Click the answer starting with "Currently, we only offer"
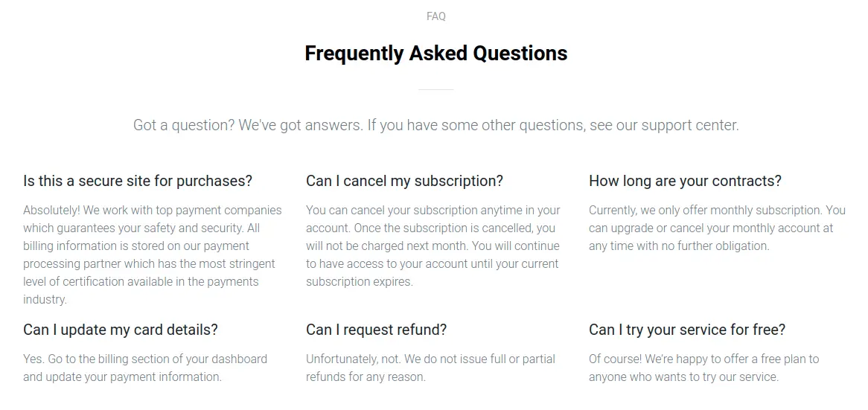This screenshot has height=410, width=868. tap(716, 228)
